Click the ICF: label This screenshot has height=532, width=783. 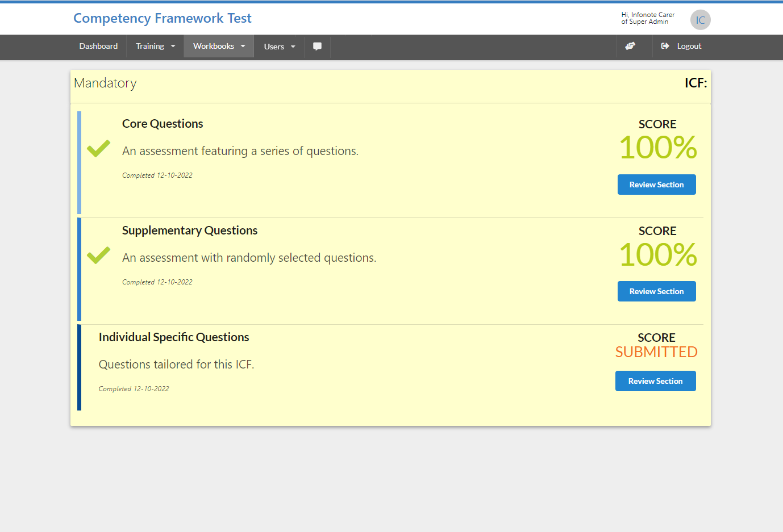coord(696,83)
